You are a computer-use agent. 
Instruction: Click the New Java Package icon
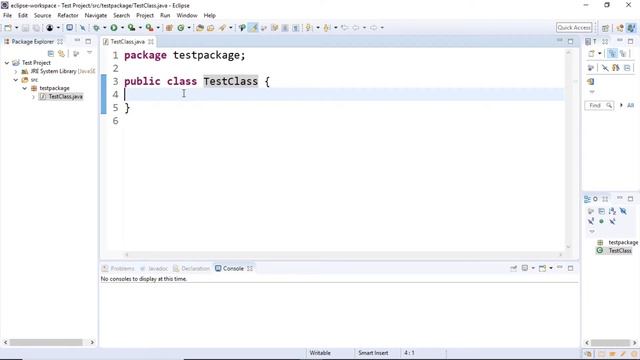169,28
